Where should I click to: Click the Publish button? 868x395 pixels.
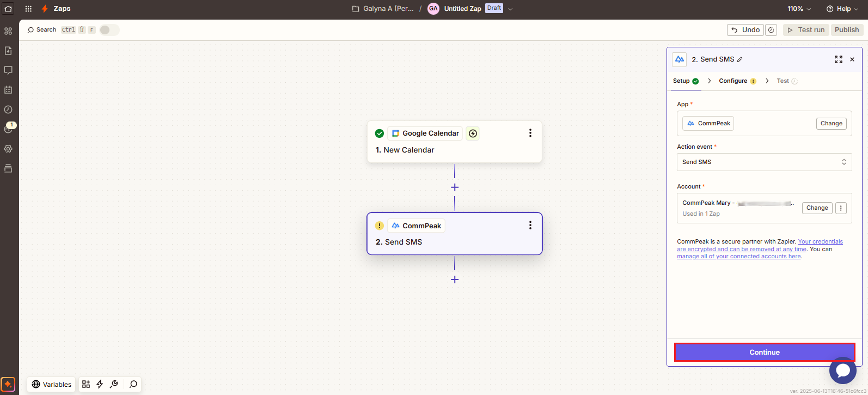click(x=847, y=30)
